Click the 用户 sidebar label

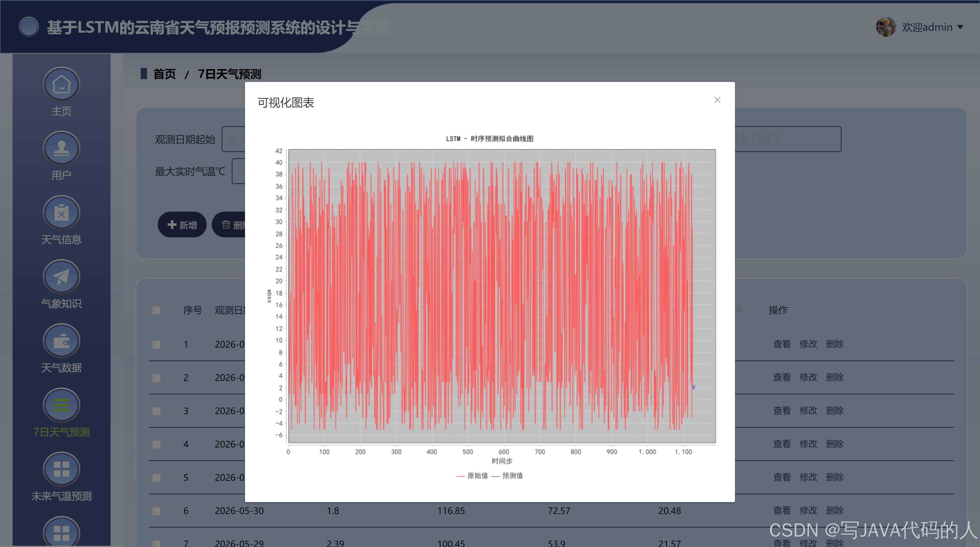point(61,175)
